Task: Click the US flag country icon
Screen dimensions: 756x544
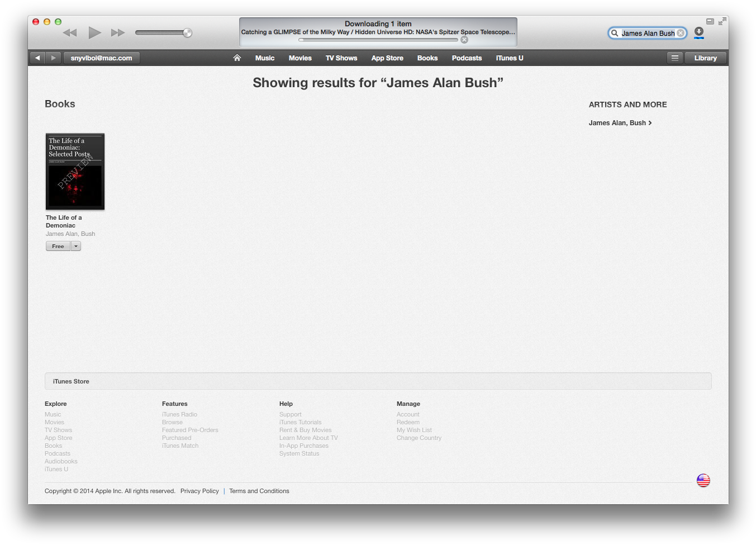Action: coord(703,480)
